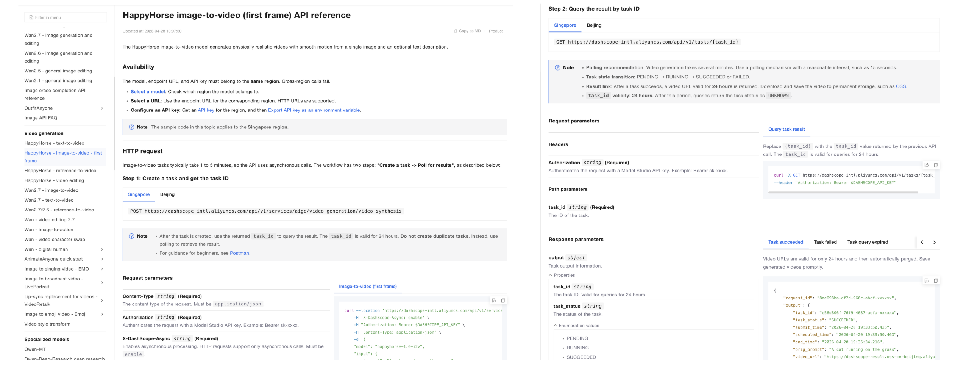The image size is (980, 376).
Task: Open Video style transform page
Action: click(47, 324)
